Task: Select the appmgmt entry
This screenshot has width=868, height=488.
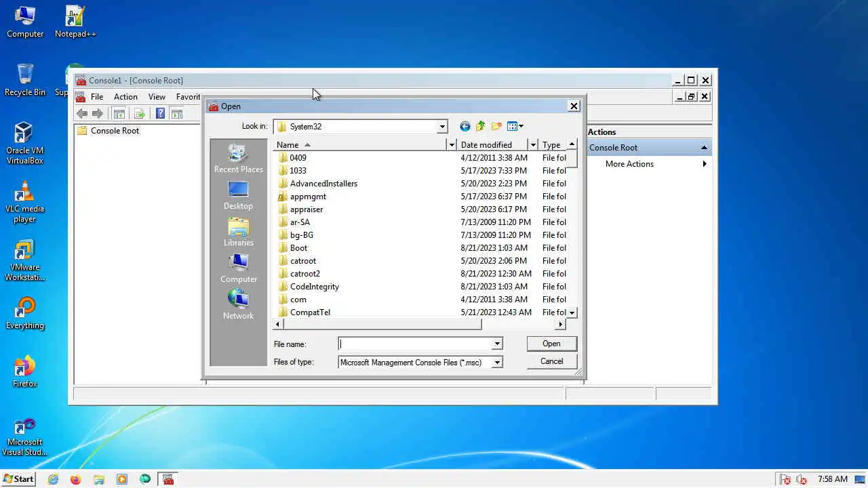Action: tap(308, 197)
